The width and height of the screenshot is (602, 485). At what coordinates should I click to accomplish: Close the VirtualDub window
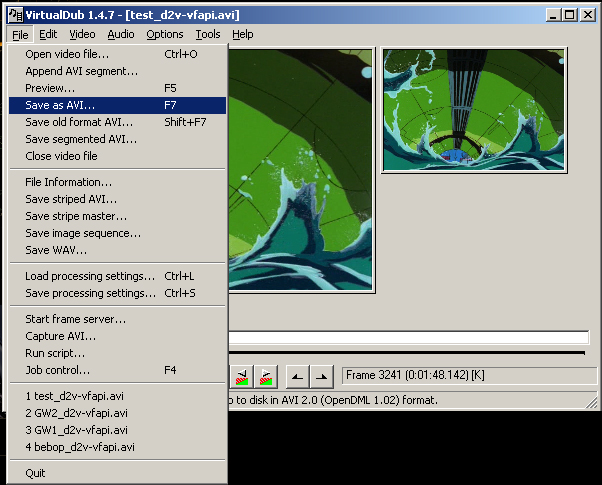[588, 15]
